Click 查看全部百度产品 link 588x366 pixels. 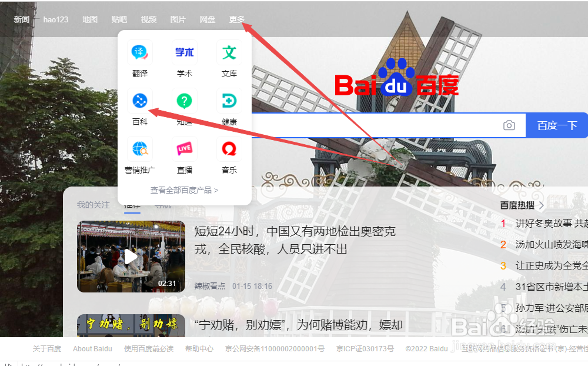(184, 190)
